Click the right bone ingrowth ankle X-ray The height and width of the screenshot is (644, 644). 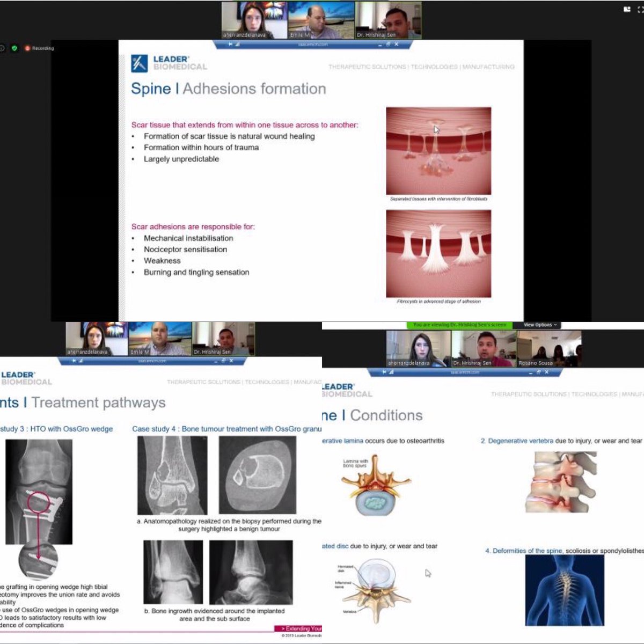pyautogui.click(x=251, y=572)
